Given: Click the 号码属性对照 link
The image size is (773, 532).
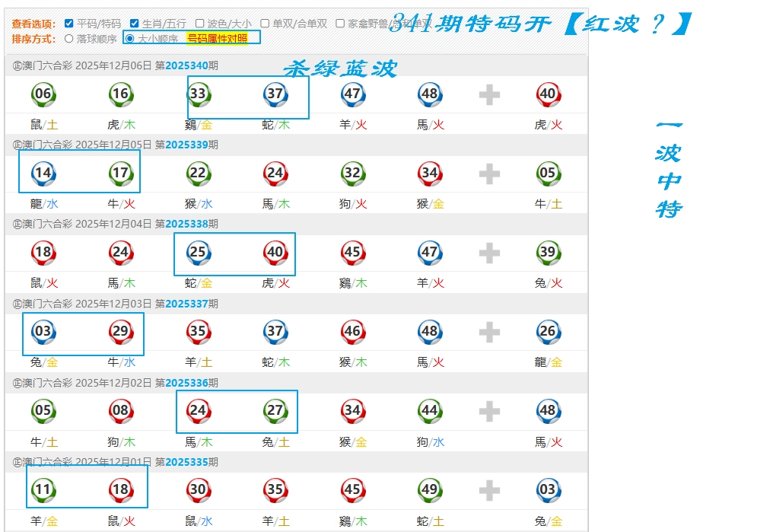Looking at the screenshot, I should coord(217,38).
